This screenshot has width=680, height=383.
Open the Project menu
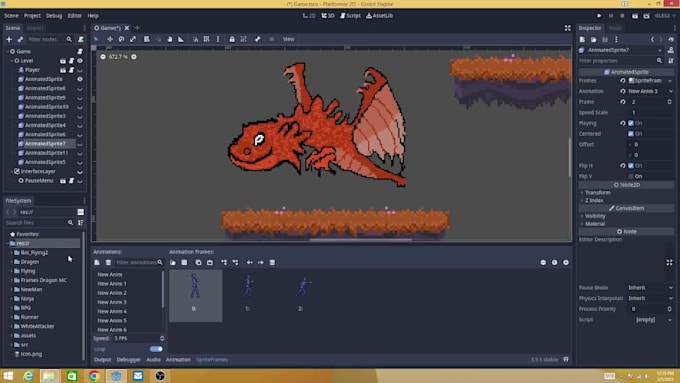pyautogui.click(x=32, y=16)
